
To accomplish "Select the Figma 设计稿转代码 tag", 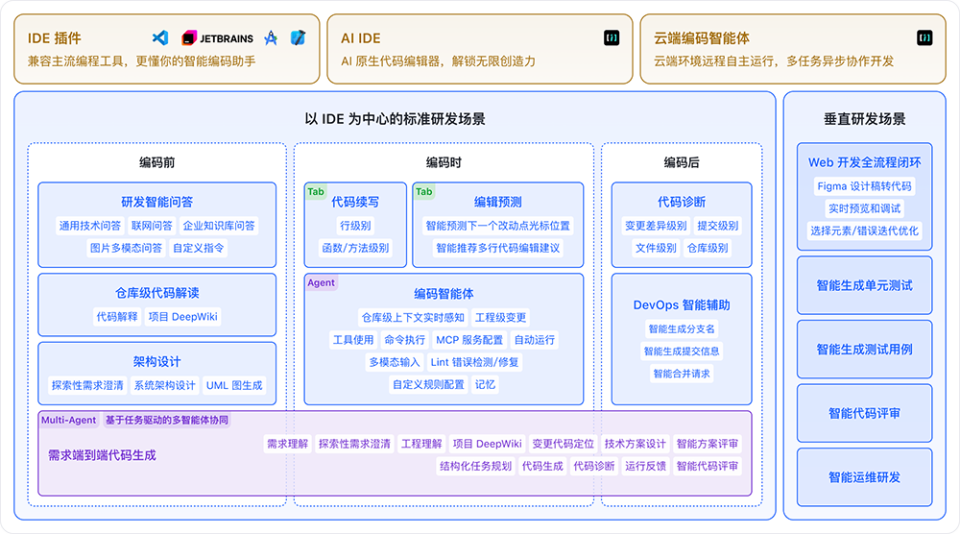I will tap(864, 186).
